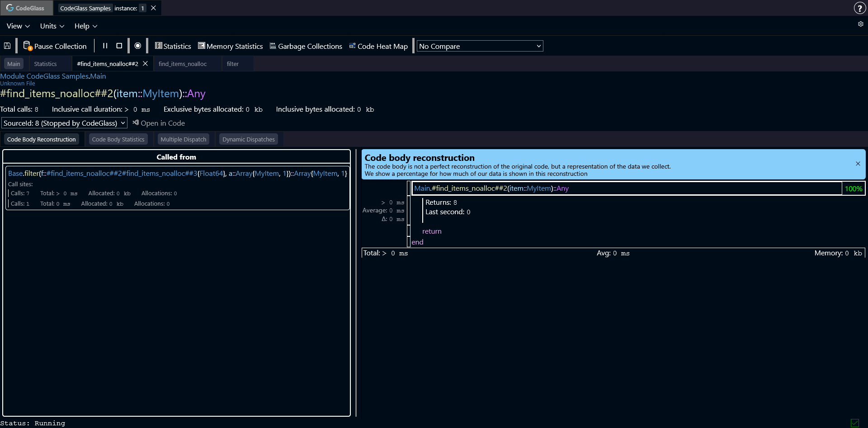Screen dimensions: 868x428
Task: Click the pause icon in the toolbar
Action: coord(105,46)
